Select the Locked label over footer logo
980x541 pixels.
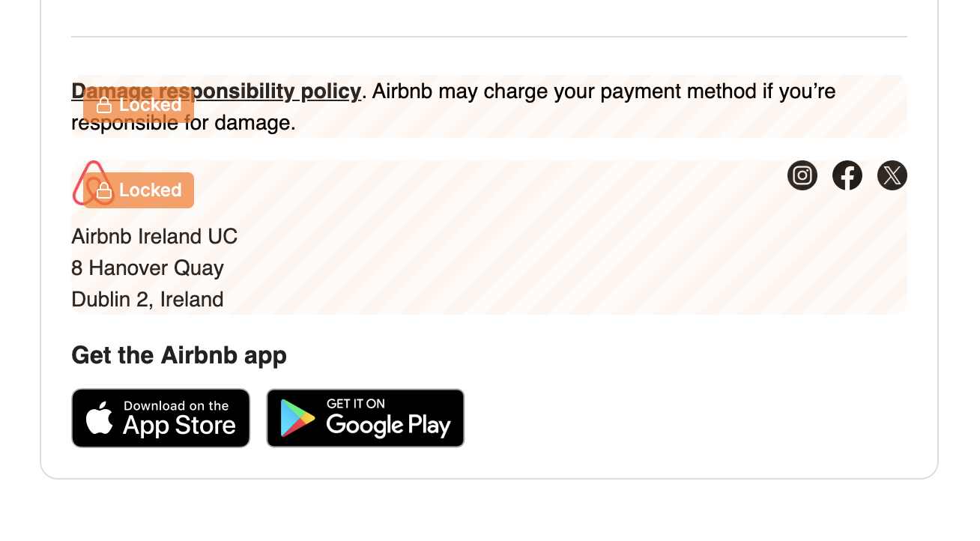click(150, 190)
